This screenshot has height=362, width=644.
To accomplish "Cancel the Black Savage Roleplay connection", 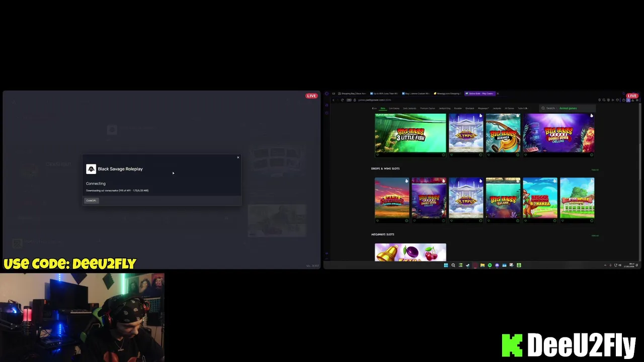I will tap(91, 201).
